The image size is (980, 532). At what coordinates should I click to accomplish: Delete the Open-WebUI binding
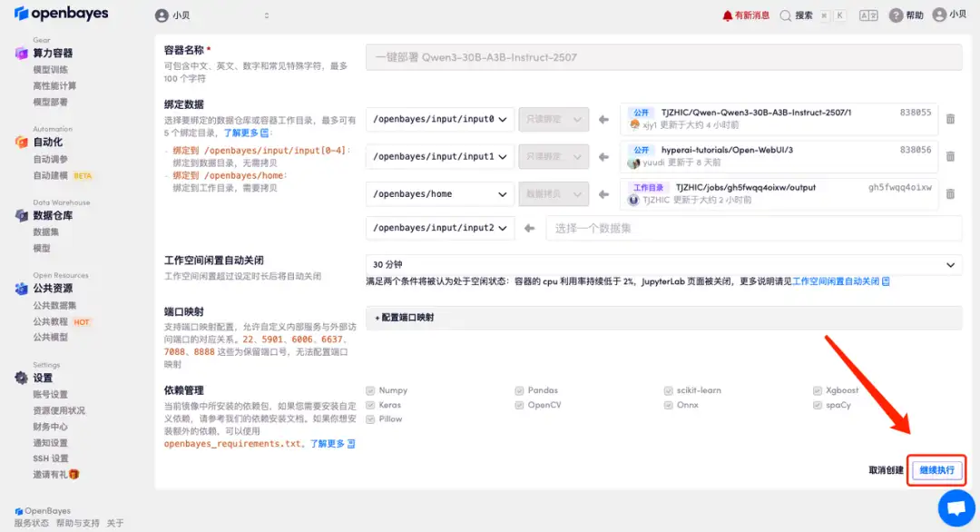coord(950,156)
